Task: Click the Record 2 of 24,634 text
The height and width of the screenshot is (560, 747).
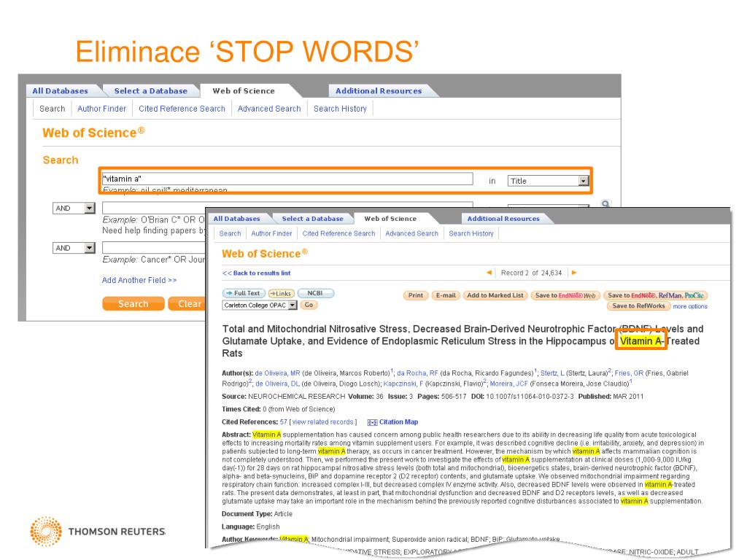Action: (x=531, y=273)
